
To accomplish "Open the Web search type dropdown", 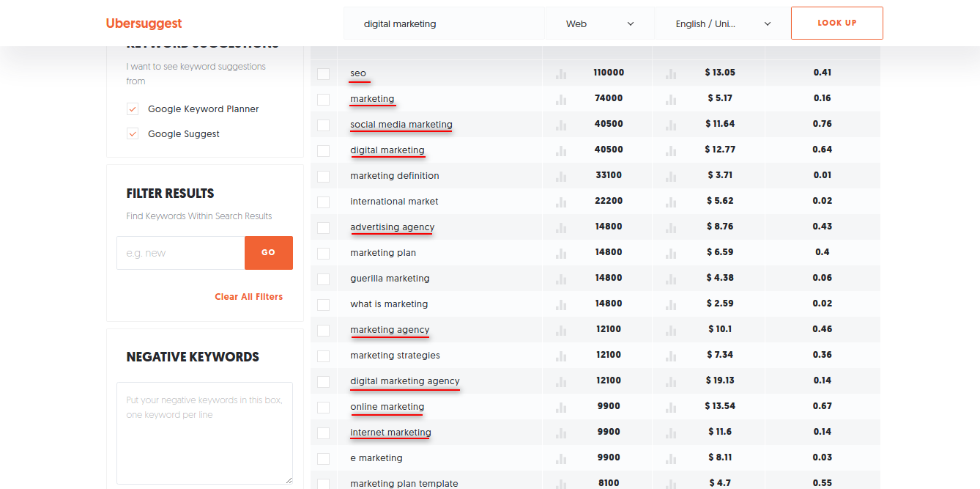I will click(x=601, y=23).
